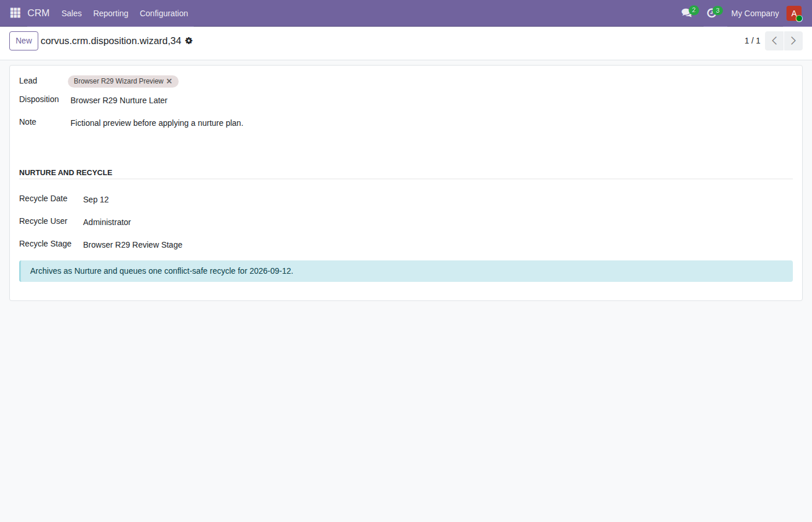Click the Note field label
812x522 pixels.
pyautogui.click(x=27, y=122)
